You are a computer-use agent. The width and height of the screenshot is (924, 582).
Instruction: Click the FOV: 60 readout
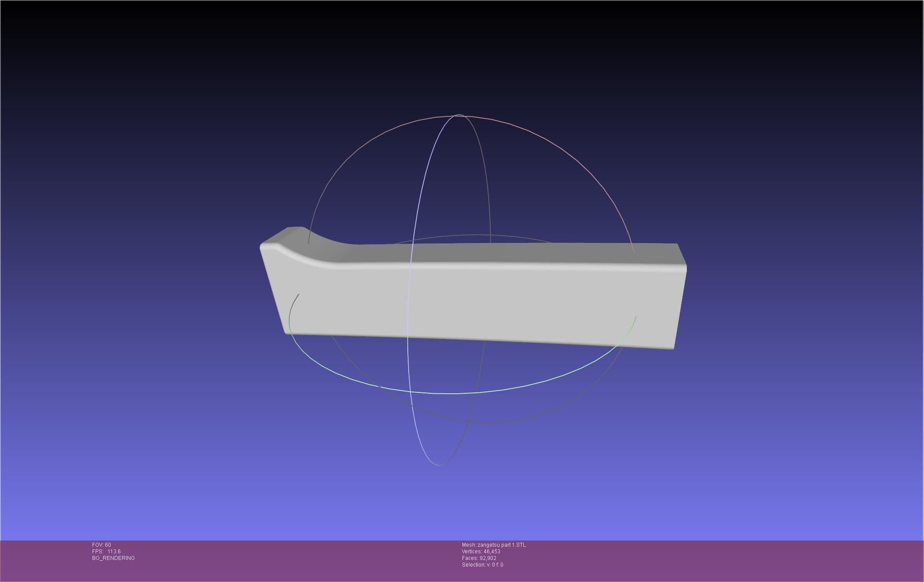click(101, 545)
